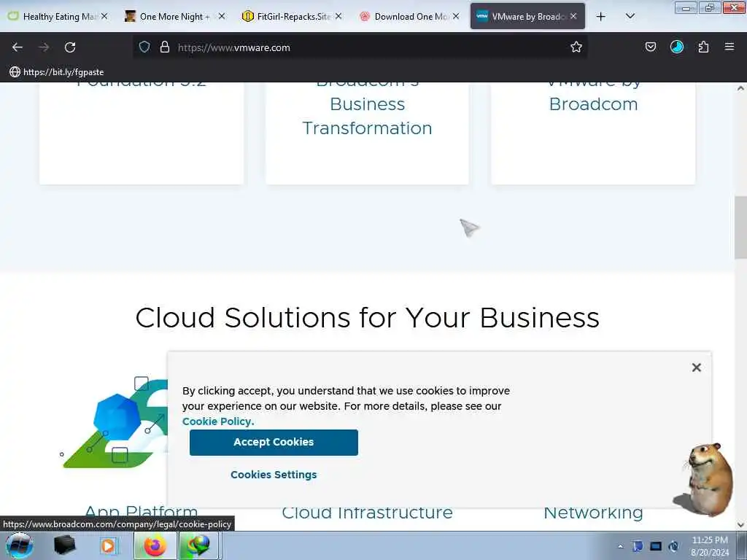
Task: Switch to the Download One More tab
Action: (x=409, y=17)
